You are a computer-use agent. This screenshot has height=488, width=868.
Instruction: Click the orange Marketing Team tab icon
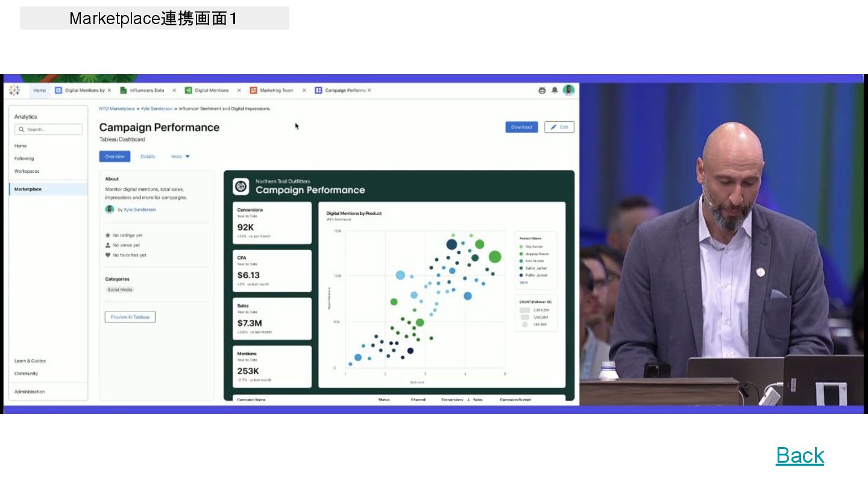pos(254,90)
